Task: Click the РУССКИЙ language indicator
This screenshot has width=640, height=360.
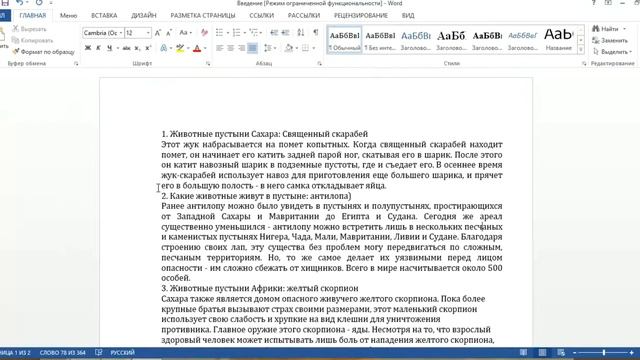Action: point(122,353)
